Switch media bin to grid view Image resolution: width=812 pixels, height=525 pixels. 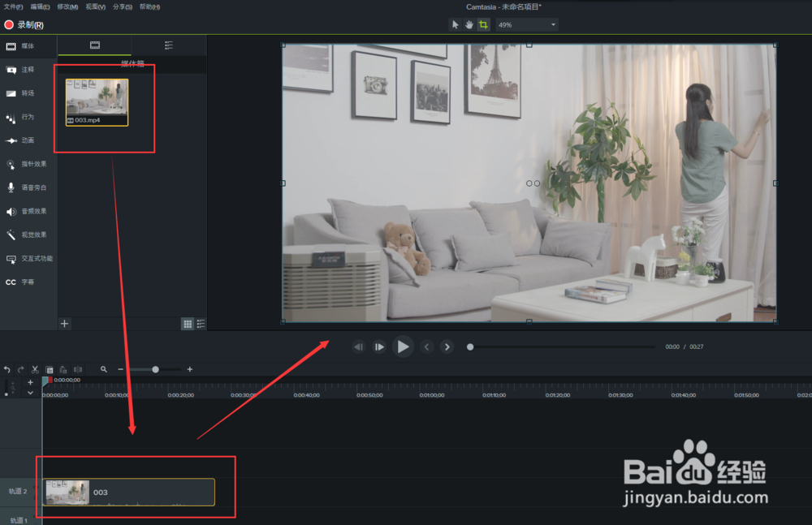tap(186, 324)
